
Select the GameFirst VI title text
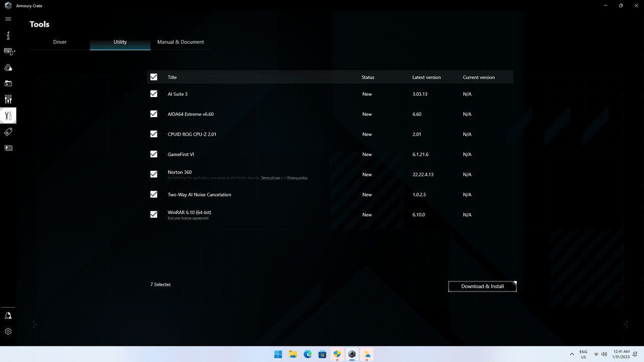(181, 154)
